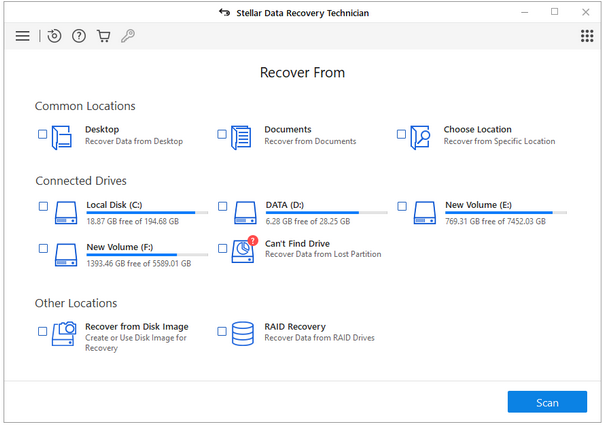The image size is (602, 425).
Task: Tick the New Volume (F:) checkbox
Action: 43,248
